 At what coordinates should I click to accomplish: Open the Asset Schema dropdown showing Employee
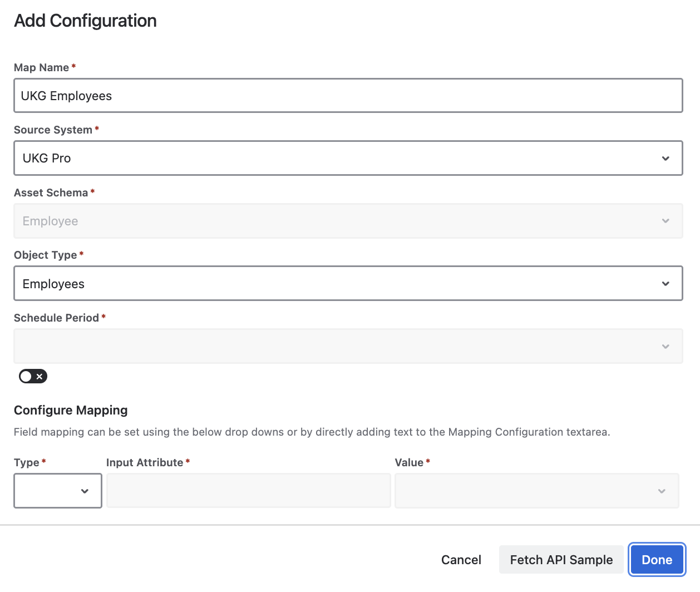(x=348, y=221)
